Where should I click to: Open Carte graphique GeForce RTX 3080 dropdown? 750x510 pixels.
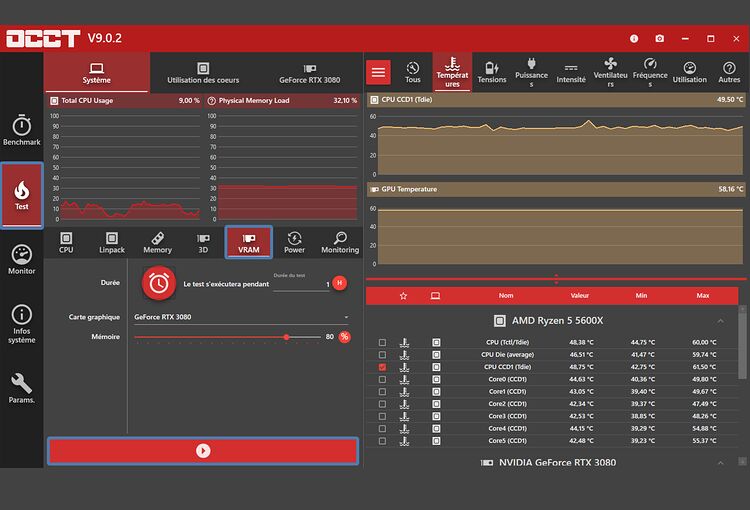(242, 317)
